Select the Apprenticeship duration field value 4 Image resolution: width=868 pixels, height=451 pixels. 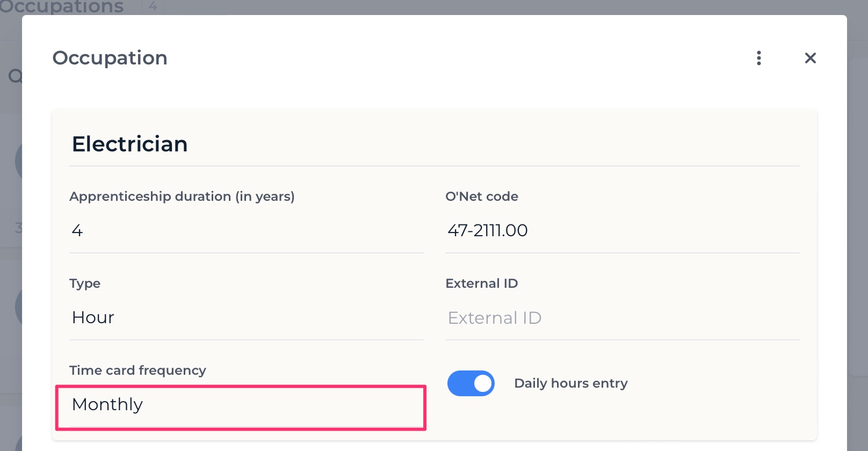(247, 231)
